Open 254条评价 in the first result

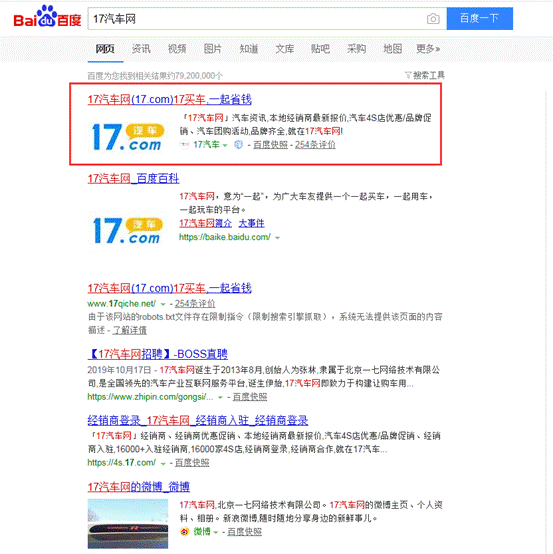point(315,145)
